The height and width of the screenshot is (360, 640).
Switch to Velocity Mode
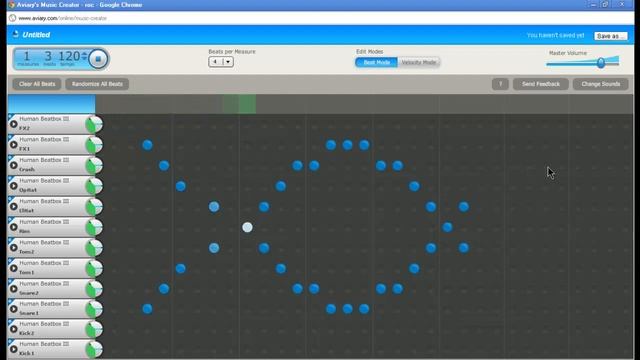(419, 62)
